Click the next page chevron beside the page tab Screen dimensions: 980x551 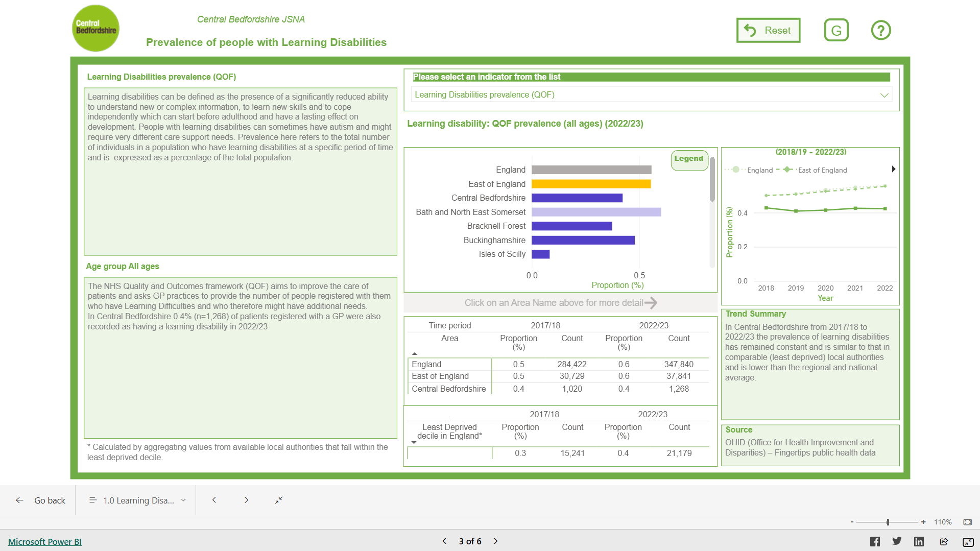point(246,500)
